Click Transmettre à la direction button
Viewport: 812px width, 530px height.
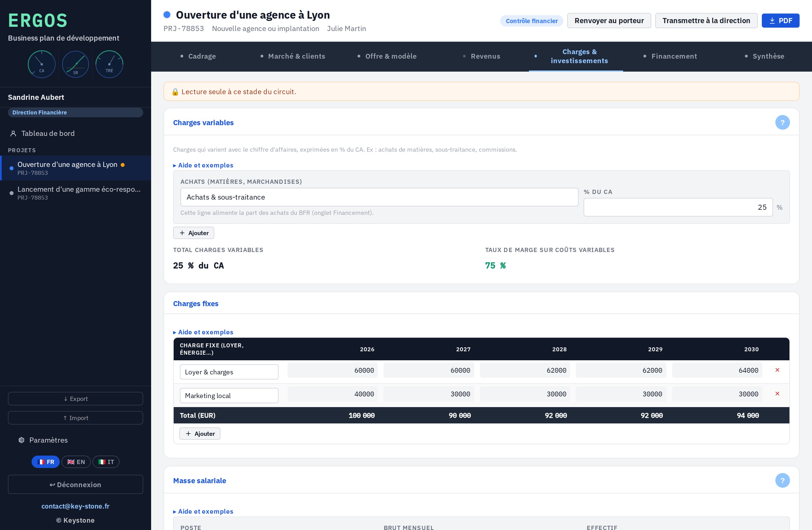(706, 21)
